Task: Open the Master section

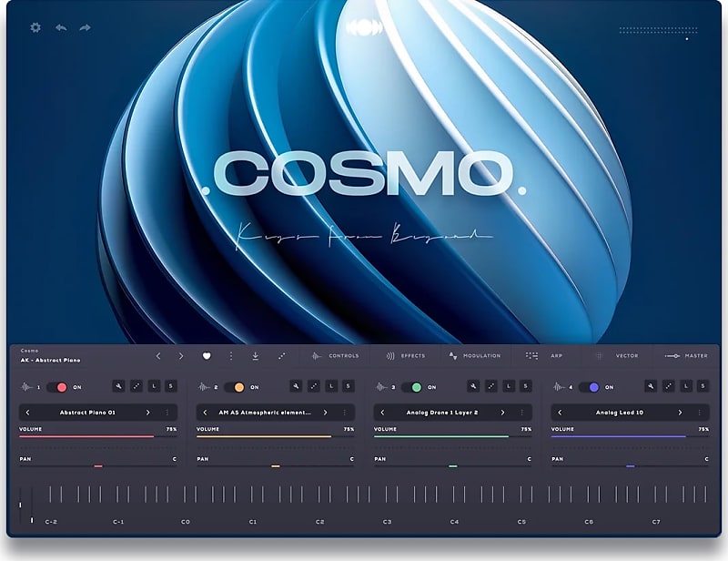Action: [695, 355]
